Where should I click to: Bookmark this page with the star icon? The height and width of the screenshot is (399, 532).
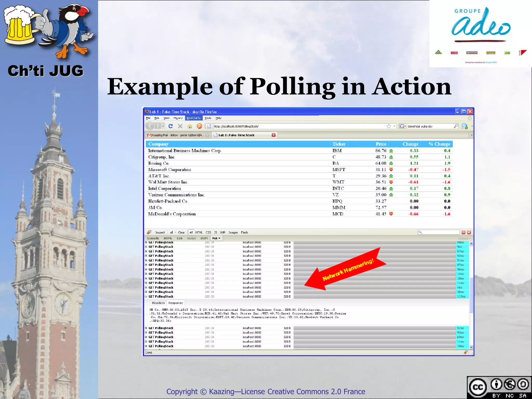389,126
